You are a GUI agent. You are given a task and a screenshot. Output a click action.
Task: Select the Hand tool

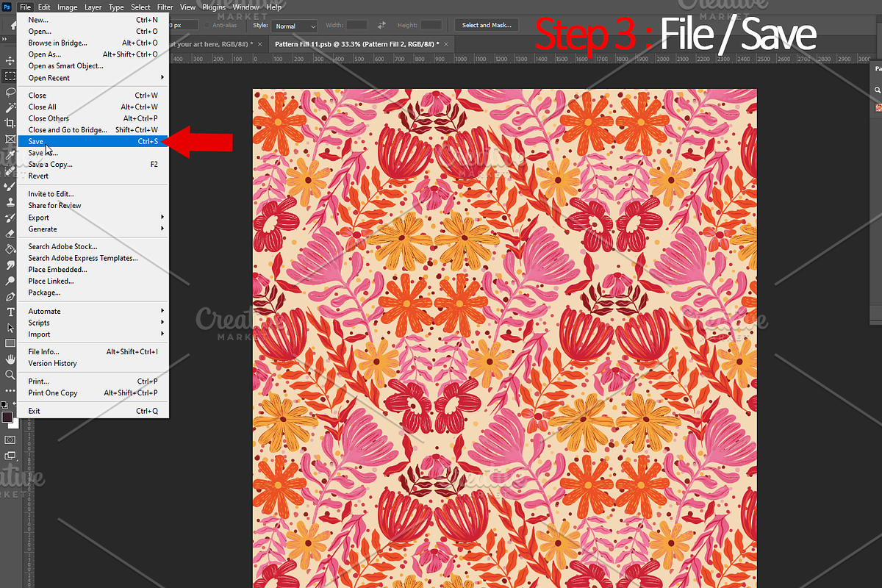pos(10,359)
